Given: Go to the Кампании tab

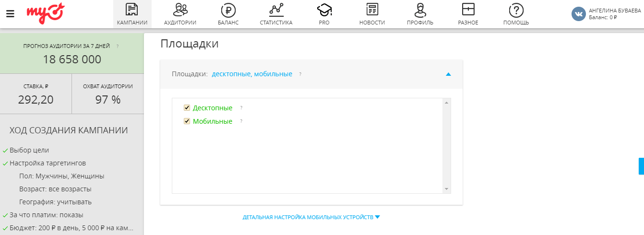Looking at the screenshot, I should [x=132, y=14].
